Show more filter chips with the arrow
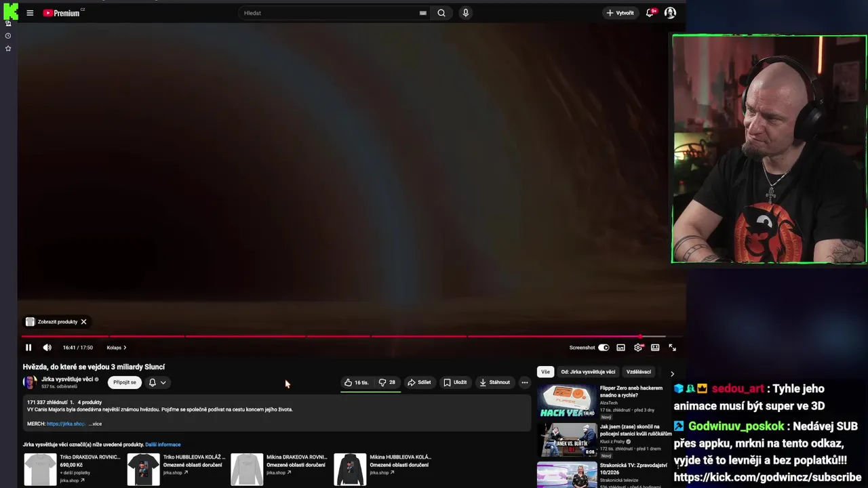 click(672, 373)
